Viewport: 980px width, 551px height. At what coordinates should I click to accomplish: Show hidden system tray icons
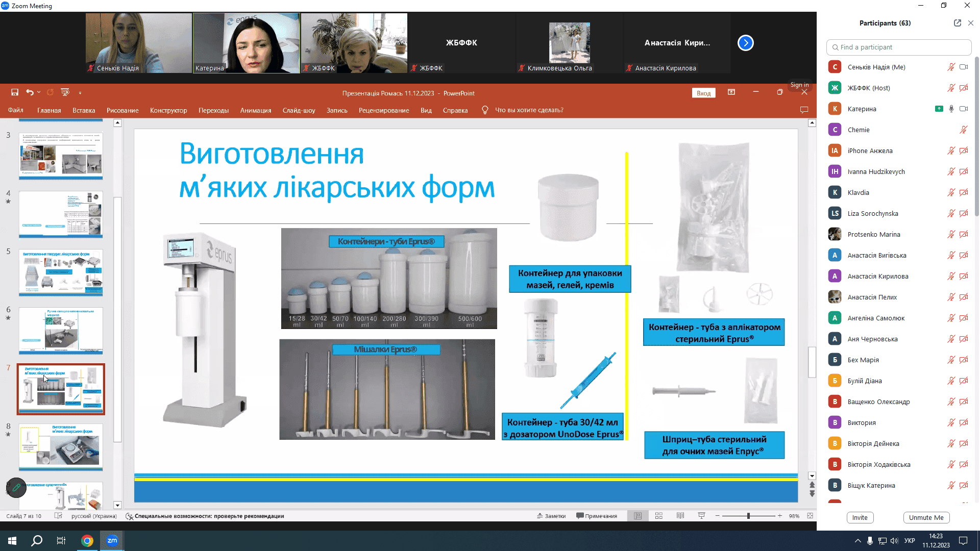[x=857, y=541]
